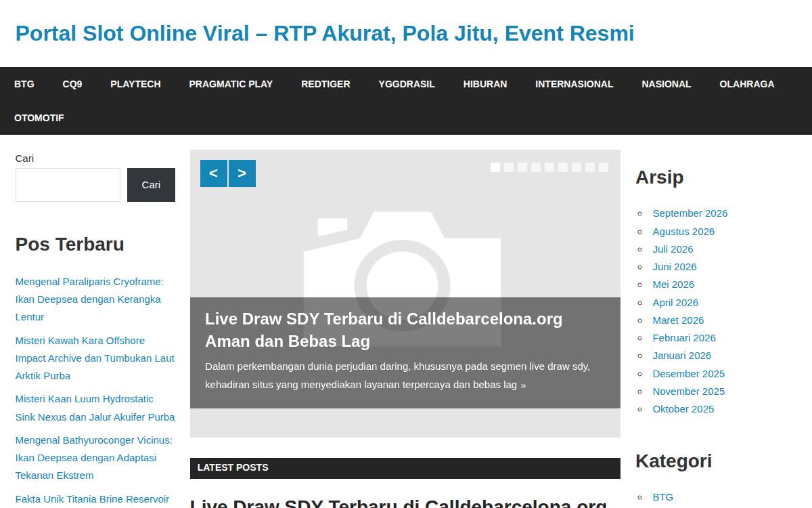The image size is (812, 508).
Task: Open the Mei 2026 archive
Action: [x=673, y=284]
